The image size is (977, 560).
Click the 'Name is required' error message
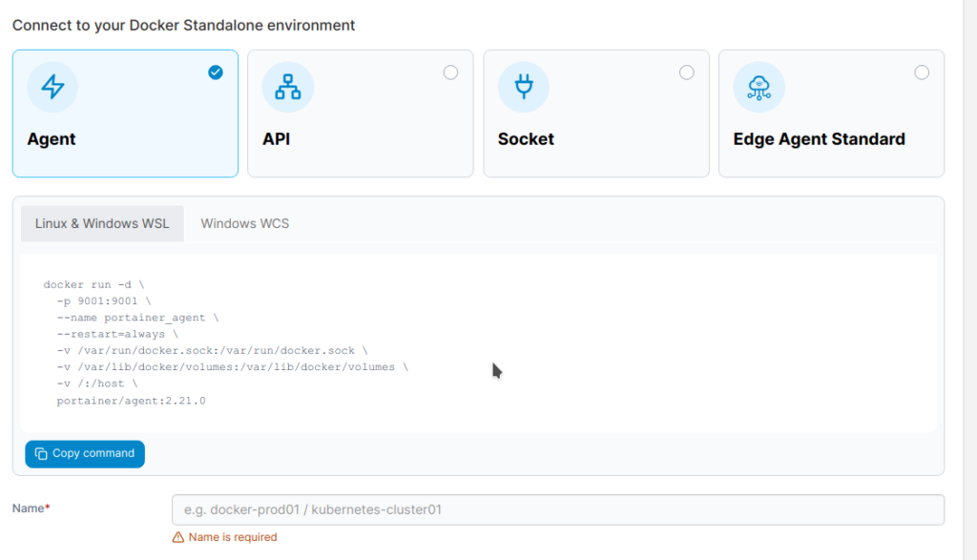click(232, 537)
